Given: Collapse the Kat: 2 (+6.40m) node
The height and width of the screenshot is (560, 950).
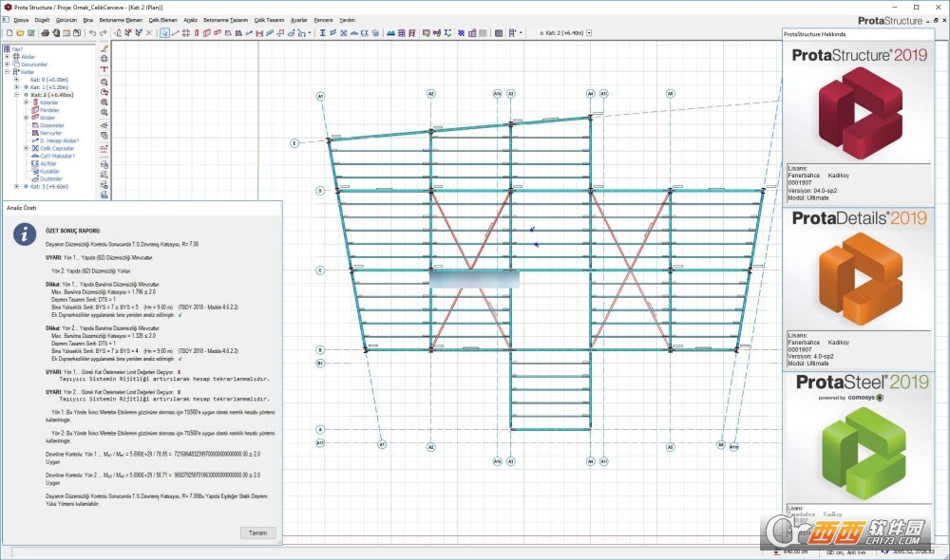Looking at the screenshot, I should pos(17,95).
